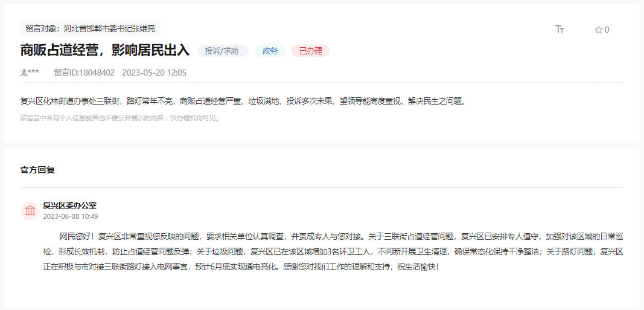Select the 投诉/求助 tag

pyautogui.click(x=222, y=51)
